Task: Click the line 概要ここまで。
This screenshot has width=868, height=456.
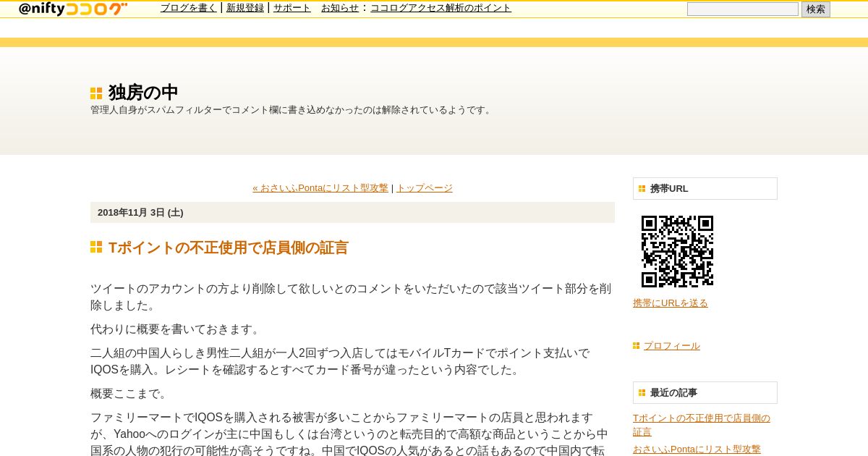Action: (130, 394)
